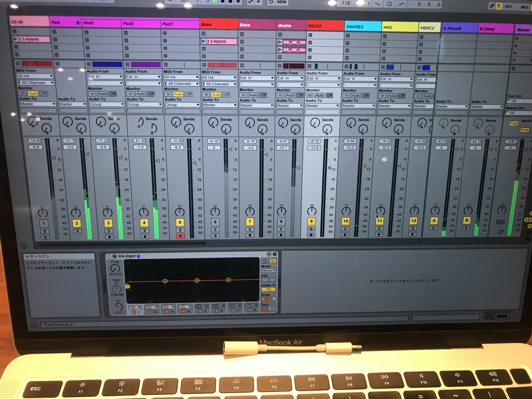Click the KICK2 volume fader handle

[329, 168]
